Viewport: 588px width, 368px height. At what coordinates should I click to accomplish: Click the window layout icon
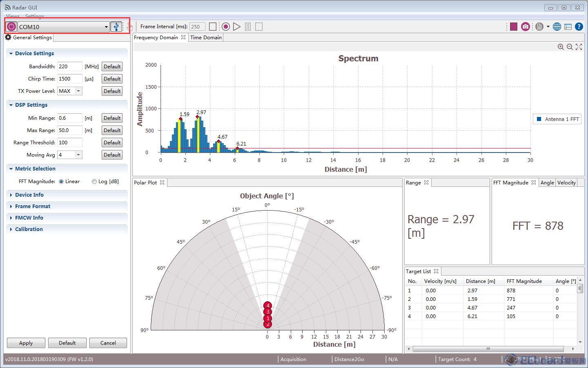coord(568,27)
